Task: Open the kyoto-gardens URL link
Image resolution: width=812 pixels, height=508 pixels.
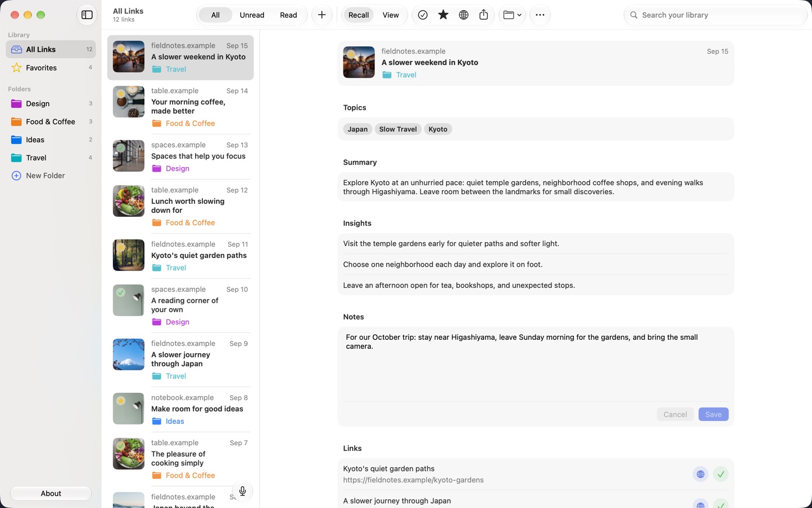Action: (413, 480)
